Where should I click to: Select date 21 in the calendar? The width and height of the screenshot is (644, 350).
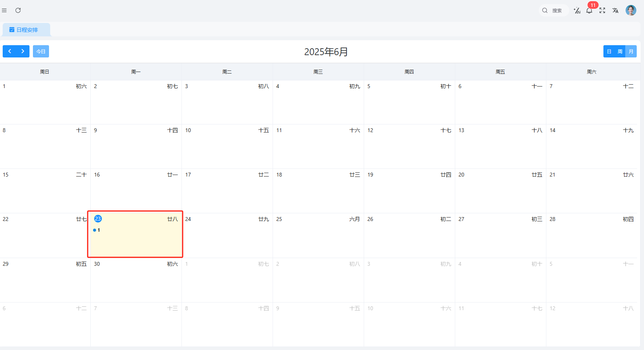[552, 175]
